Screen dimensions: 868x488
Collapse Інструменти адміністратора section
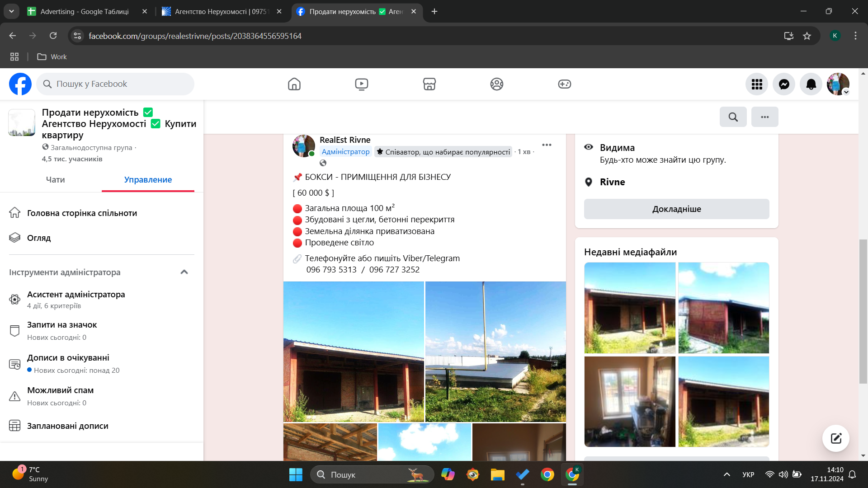pyautogui.click(x=184, y=272)
